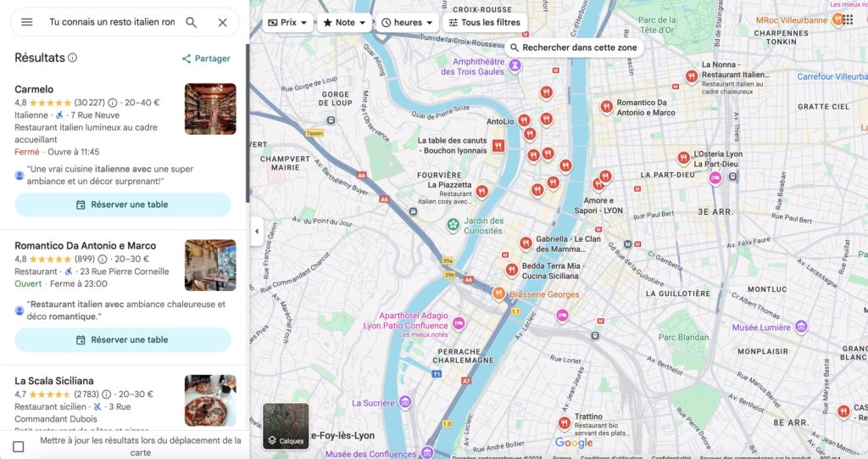
Task: Open the Note rating filter dropdown
Action: click(344, 22)
